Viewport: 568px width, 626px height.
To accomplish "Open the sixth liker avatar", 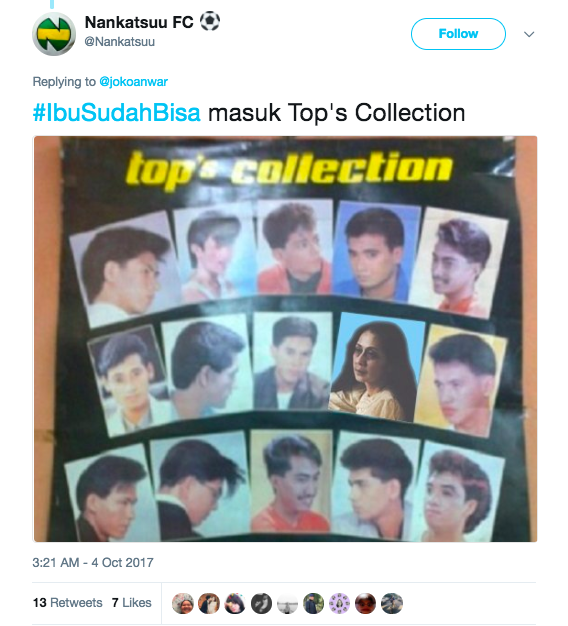I will pos(313,603).
